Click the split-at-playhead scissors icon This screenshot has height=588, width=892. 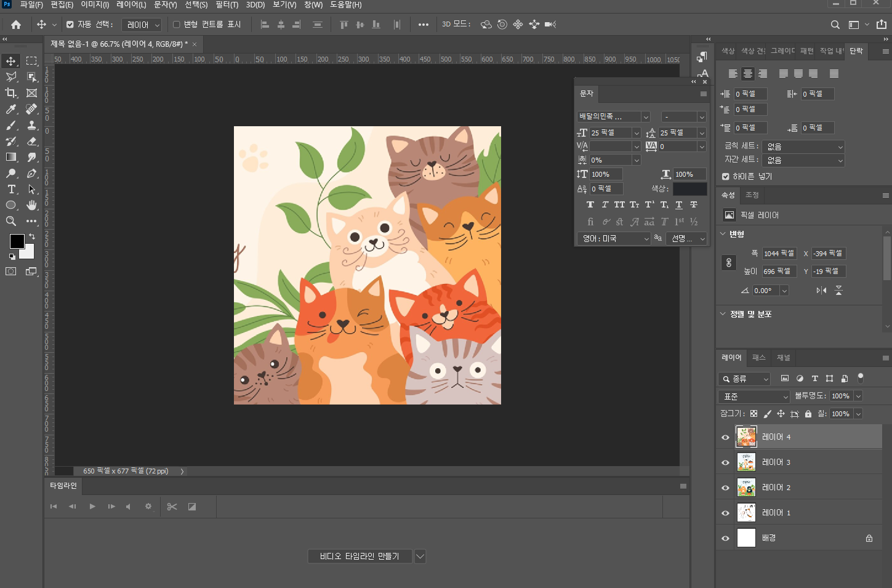[x=172, y=507]
